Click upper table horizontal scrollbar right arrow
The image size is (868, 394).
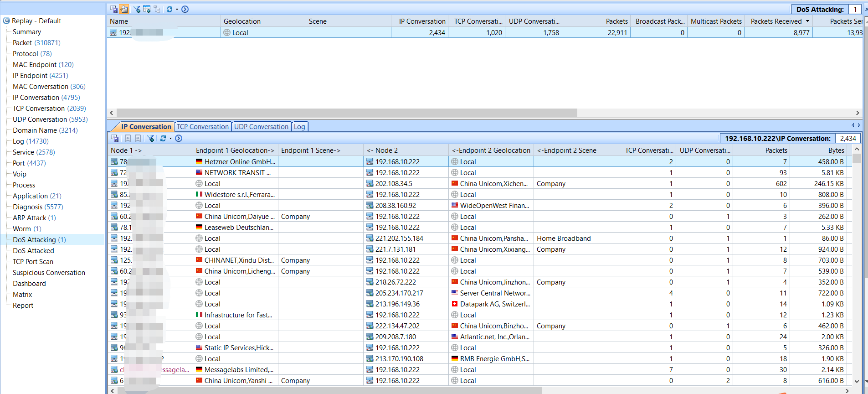858,113
